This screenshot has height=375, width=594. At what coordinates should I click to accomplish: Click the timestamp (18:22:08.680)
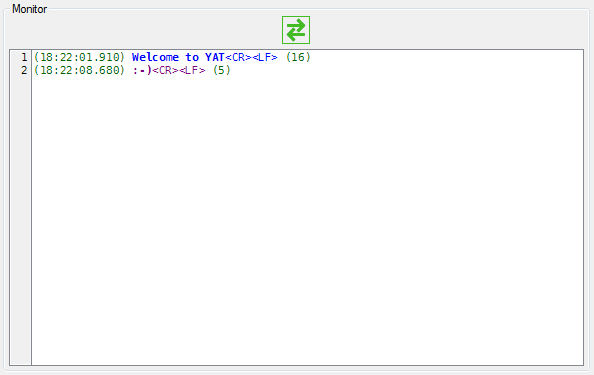point(79,70)
